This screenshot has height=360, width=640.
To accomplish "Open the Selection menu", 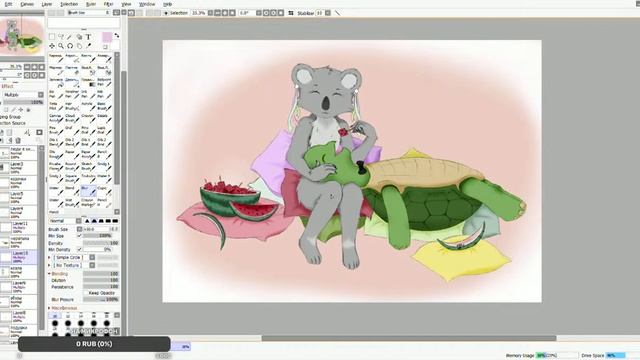I will pos(69,4).
